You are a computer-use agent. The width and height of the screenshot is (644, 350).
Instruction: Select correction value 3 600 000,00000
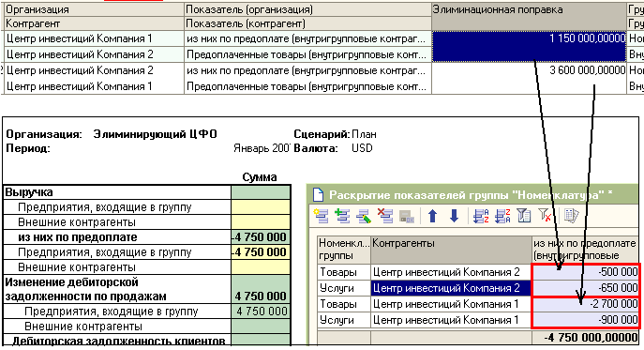529,78
